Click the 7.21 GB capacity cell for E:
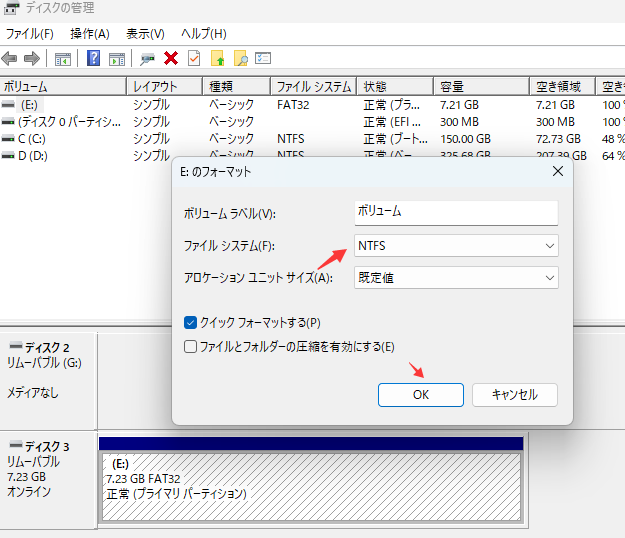Image resolution: width=625 pixels, height=538 pixels. tap(459, 105)
